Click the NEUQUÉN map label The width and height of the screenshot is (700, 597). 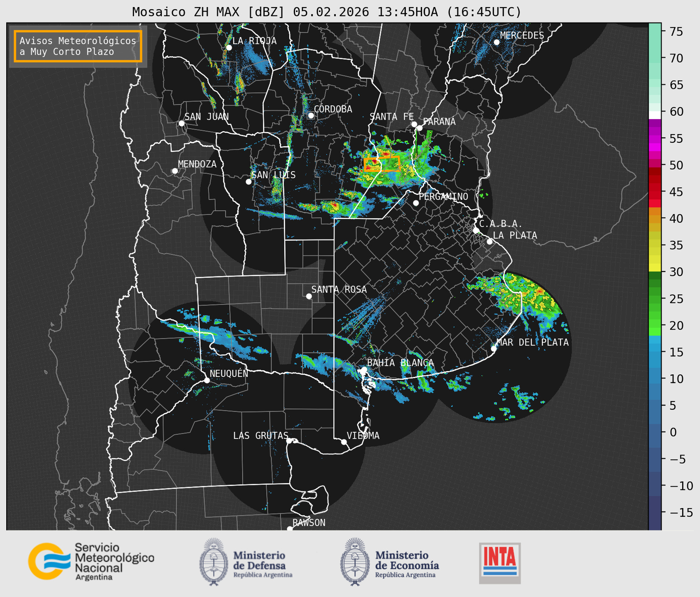click(229, 373)
